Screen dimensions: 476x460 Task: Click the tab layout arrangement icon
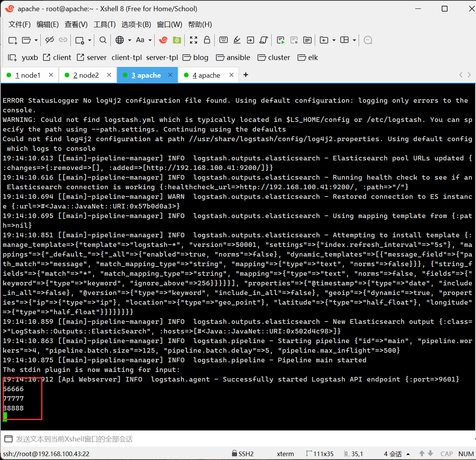pos(344,40)
